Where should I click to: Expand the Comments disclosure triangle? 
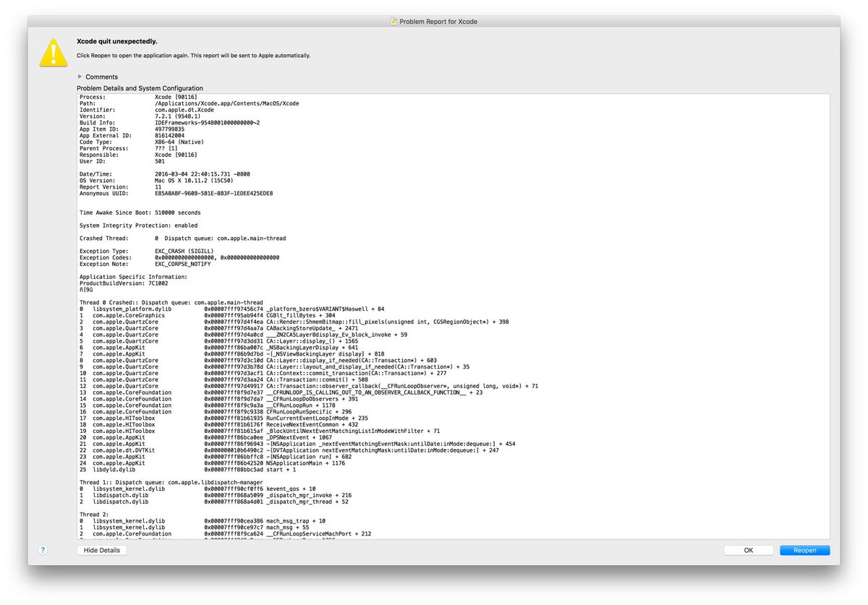pos(80,77)
